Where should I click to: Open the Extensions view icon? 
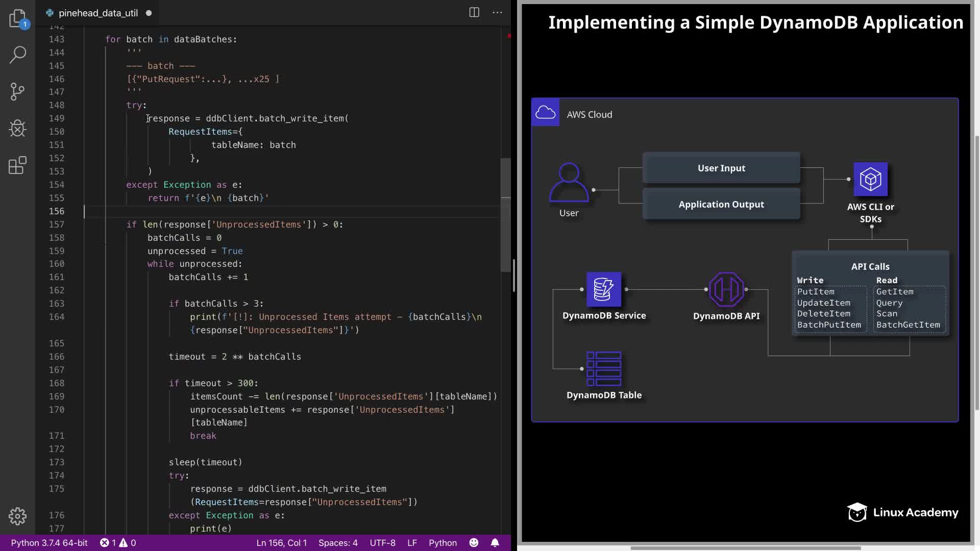point(17,165)
